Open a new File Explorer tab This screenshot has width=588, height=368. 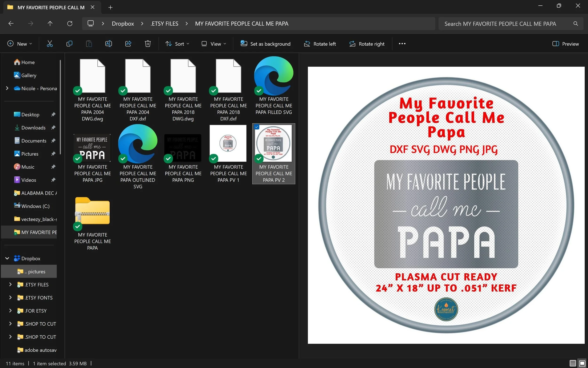(x=110, y=8)
